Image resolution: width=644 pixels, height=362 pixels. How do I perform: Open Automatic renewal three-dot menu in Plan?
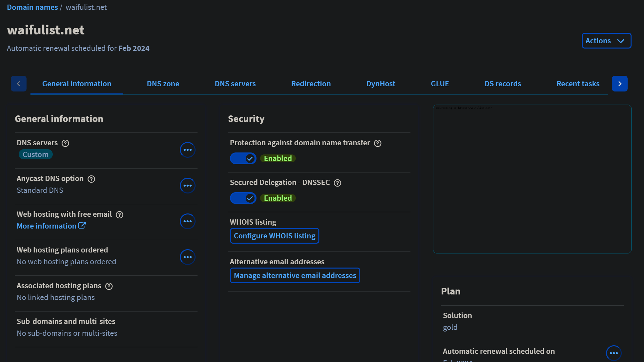(x=614, y=353)
